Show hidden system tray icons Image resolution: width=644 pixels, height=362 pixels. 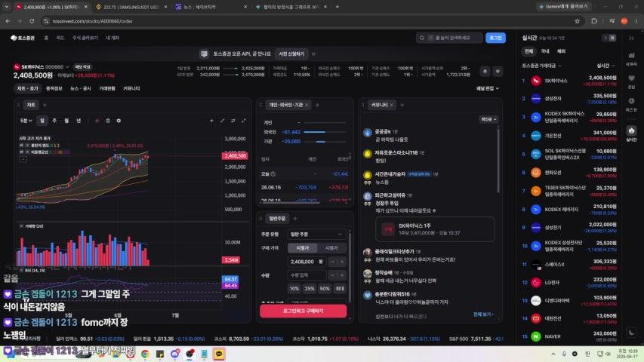(553, 354)
